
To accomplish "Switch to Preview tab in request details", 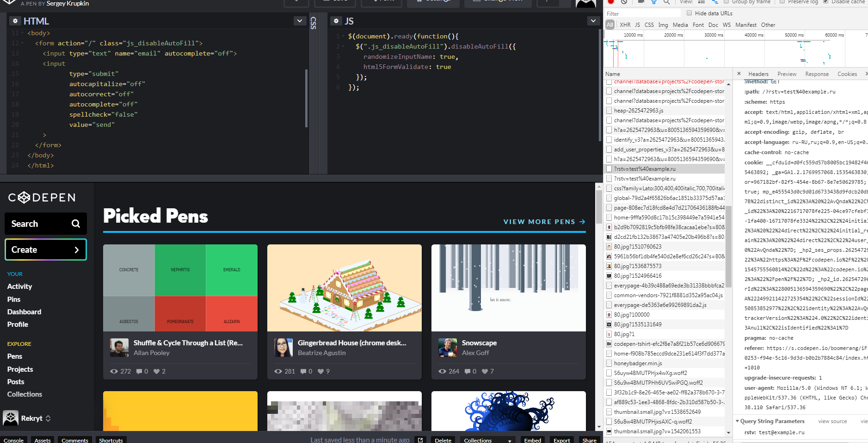I will [x=787, y=74].
